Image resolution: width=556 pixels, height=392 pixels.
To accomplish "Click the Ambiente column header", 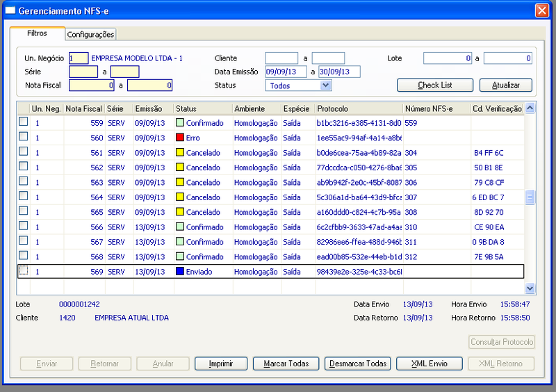I will coord(256,108).
